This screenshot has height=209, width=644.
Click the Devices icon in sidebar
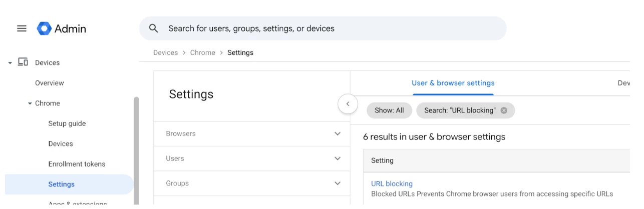coord(23,62)
